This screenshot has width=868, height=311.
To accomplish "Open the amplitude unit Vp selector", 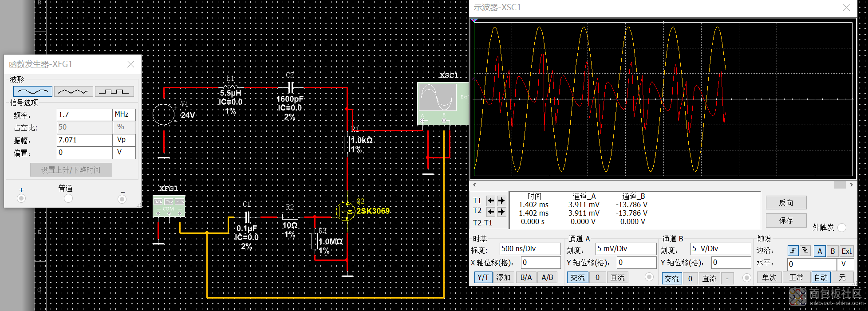I will click(124, 140).
